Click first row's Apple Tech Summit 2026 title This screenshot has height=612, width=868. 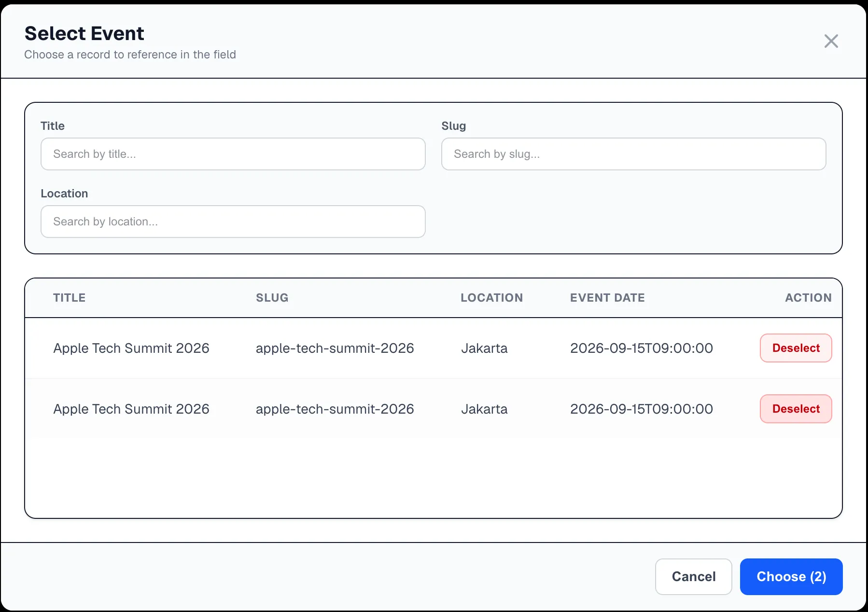click(x=131, y=348)
